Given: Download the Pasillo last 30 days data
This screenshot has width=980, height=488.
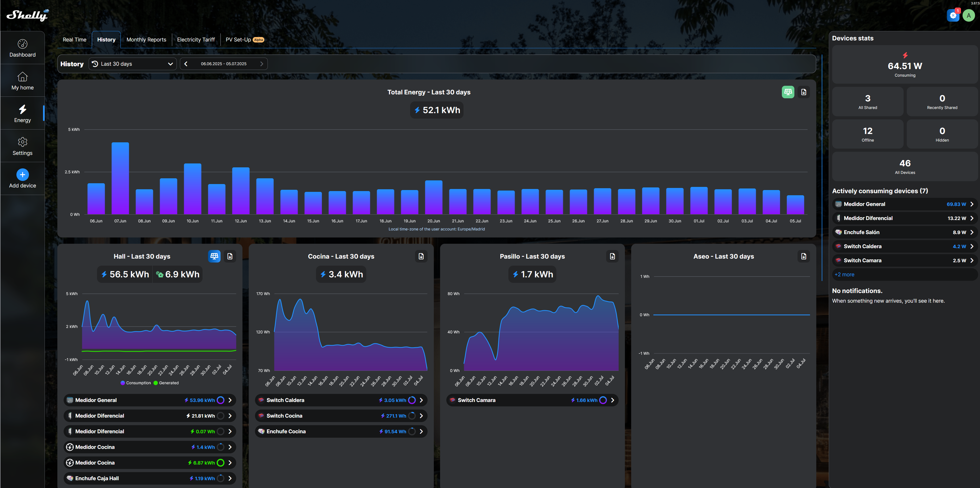Looking at the screenshot, I should click(612, 256).
